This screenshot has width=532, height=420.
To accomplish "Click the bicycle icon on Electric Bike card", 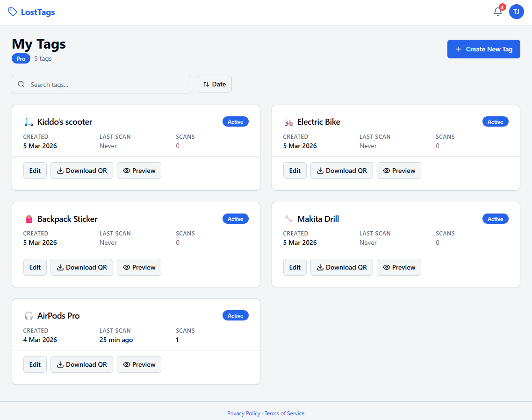I will 288,121.
